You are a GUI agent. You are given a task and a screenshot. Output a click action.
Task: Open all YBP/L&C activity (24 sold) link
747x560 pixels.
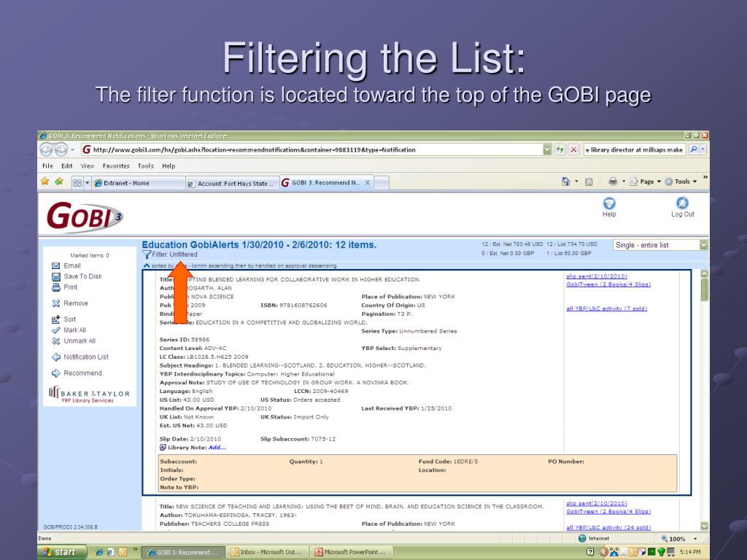[608, 528]
